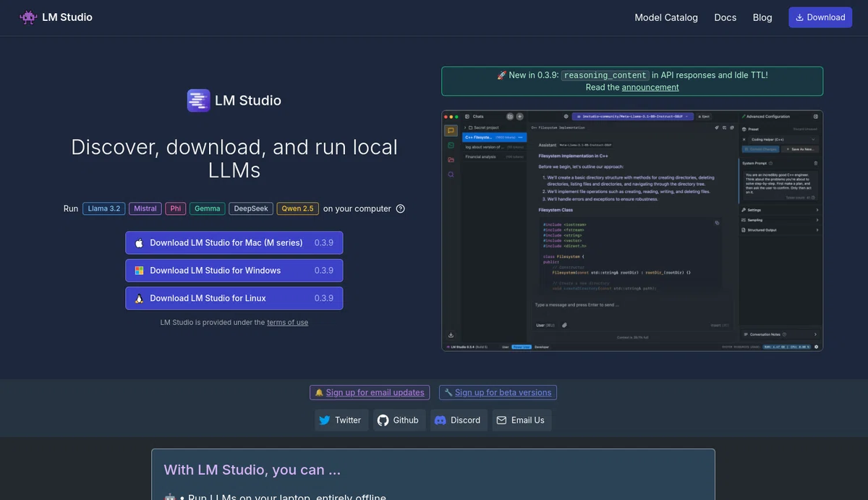This screenshot has height=500, width=868.
Task: Sign up for email updates
Action: [370, 392]
